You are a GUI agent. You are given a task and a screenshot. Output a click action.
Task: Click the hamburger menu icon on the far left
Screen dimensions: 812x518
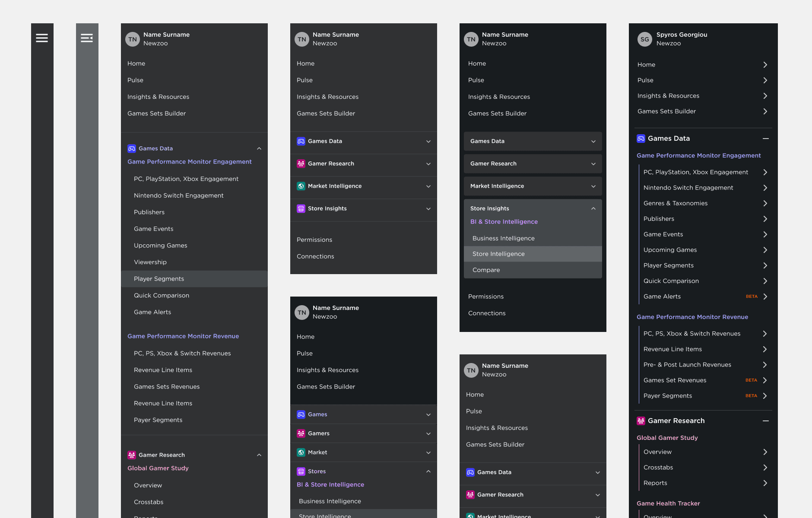[x=42, y=38]
